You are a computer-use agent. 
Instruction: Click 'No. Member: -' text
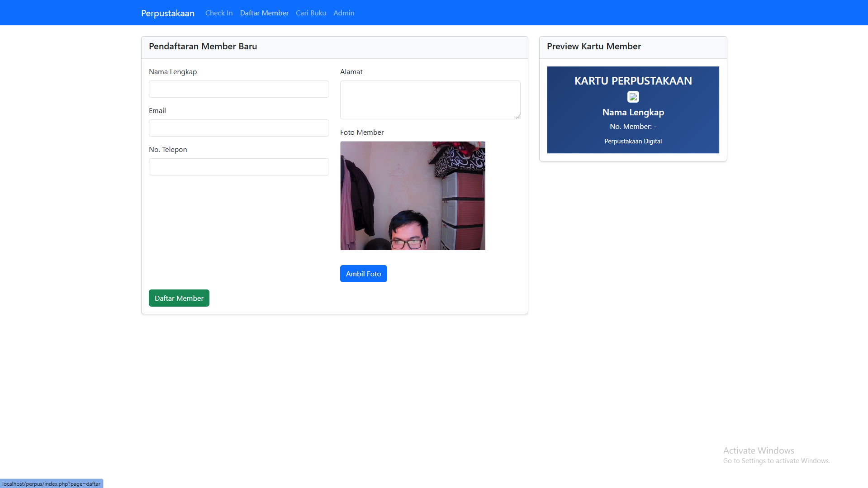[x=633, y=127]
